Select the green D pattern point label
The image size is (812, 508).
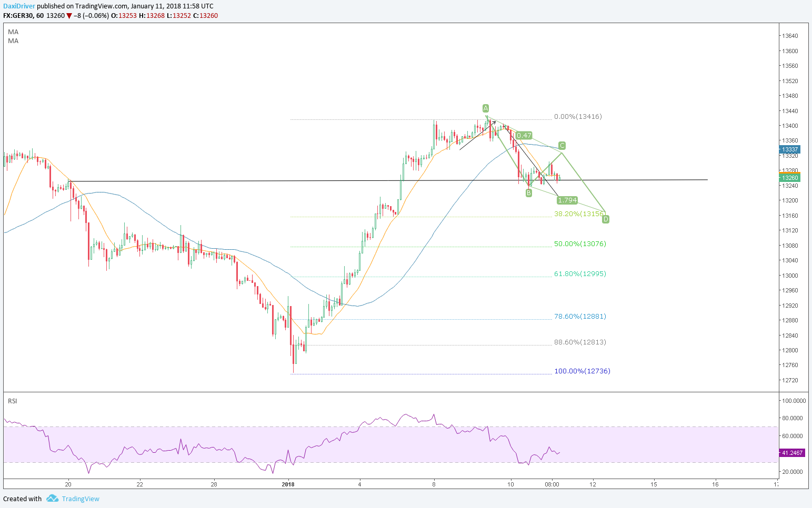[x=606, y=219]
